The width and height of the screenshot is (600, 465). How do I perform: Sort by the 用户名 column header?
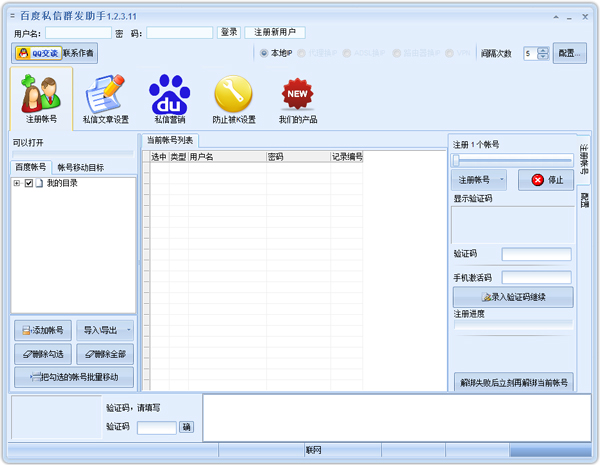(227, 157)
